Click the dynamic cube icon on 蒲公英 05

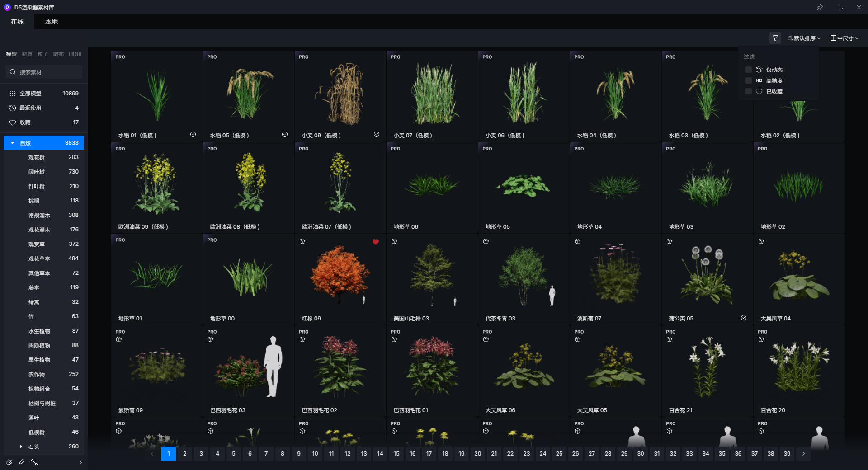[670, 241]
